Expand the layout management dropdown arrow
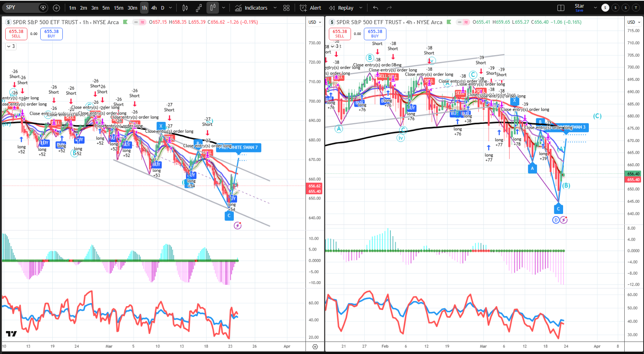644x354 pixels. [595, 8]
